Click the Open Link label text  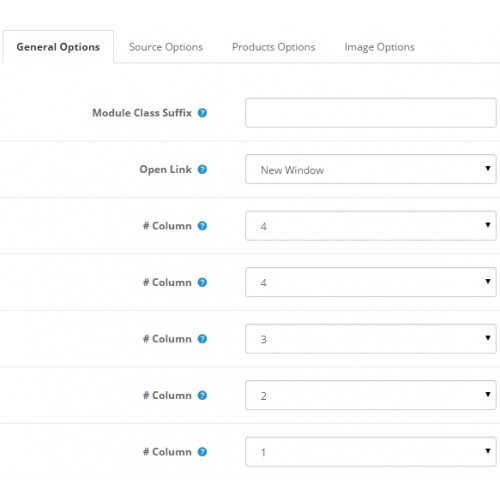pyautogui.click(x=166, y=170)
